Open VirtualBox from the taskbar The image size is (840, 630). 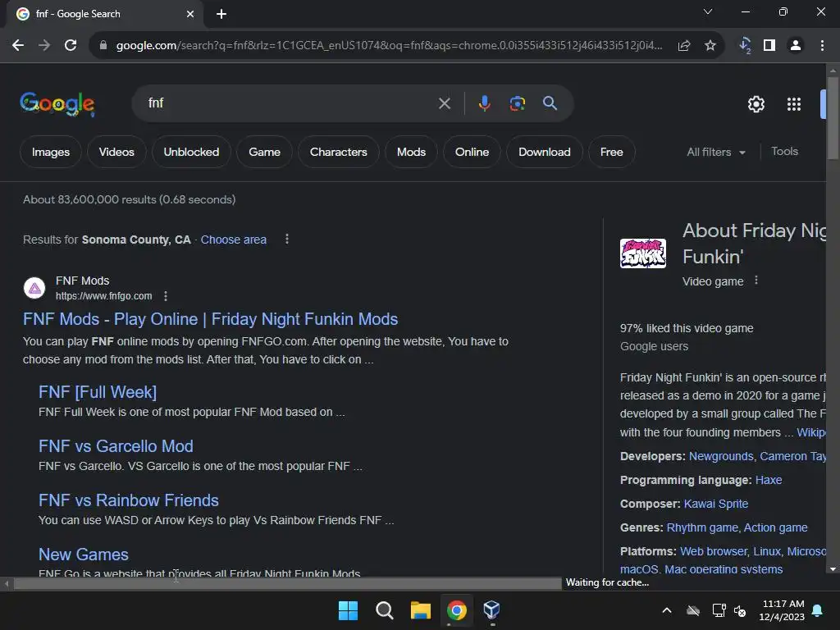click(x=492, y=610)
